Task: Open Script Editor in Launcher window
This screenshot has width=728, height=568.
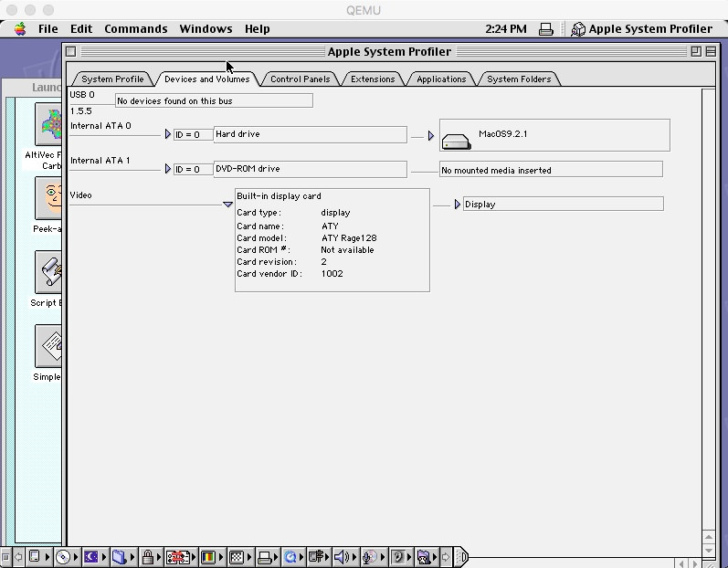Action: pyautogui.click(x=48, y=272)
